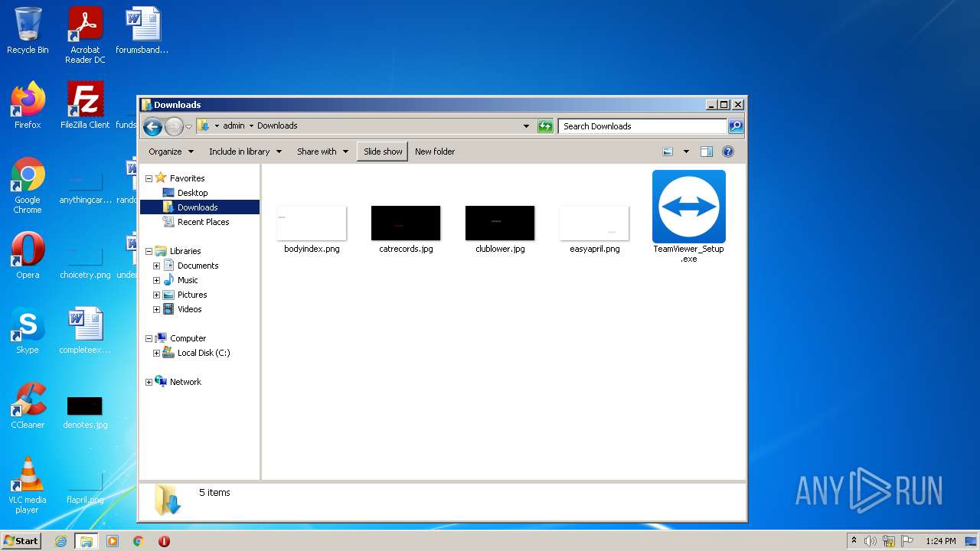
Task: Show hidden system tray icons
Action: click(x=854, y=540)
